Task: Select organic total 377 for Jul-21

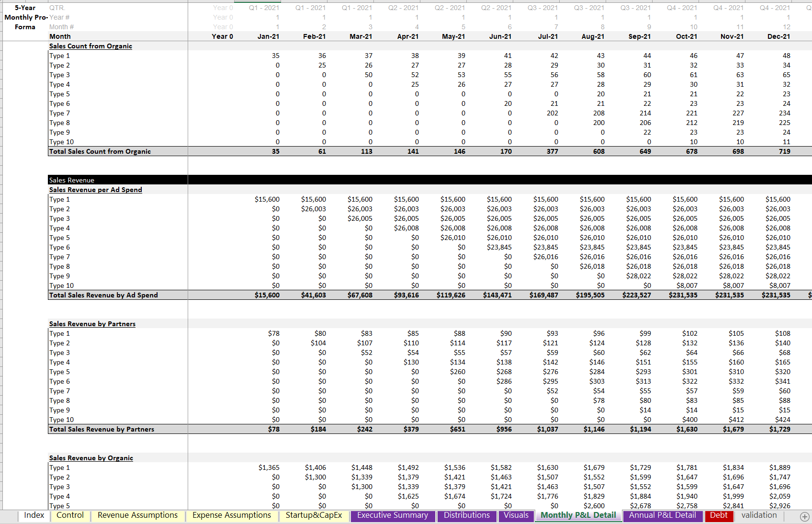Action: point(552,151)
